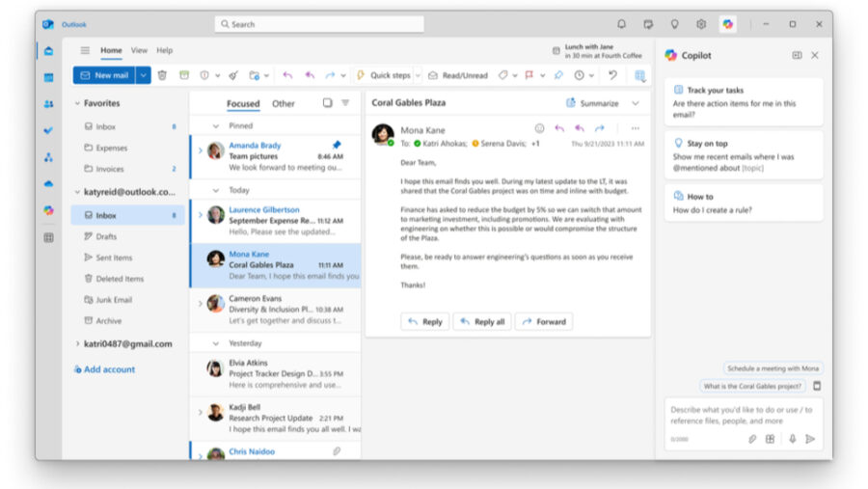The width and height of the screenshot is (868, 489).
Task: Click the microphone icon in Copilot box
Action: (792, 439)
